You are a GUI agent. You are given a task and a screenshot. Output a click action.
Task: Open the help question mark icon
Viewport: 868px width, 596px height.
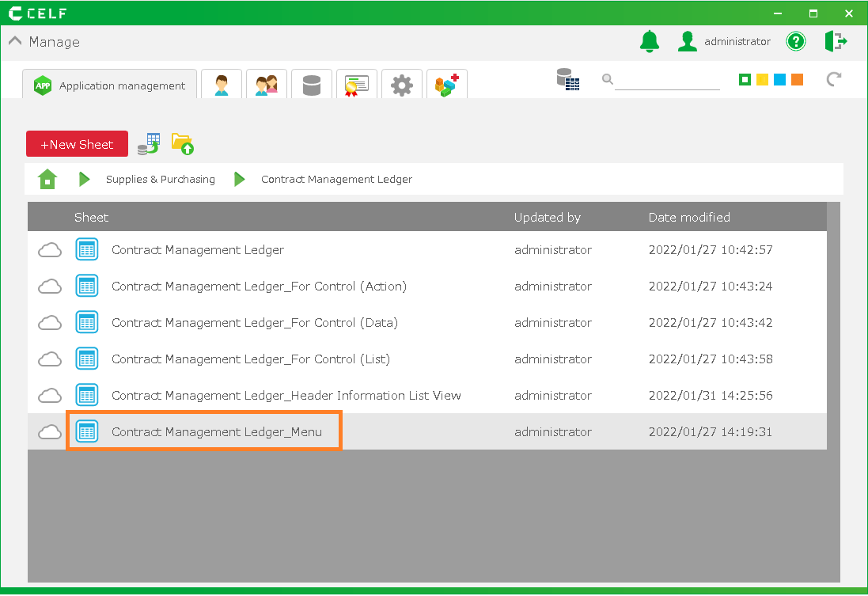pyautogui.click(x=795, y=41)
